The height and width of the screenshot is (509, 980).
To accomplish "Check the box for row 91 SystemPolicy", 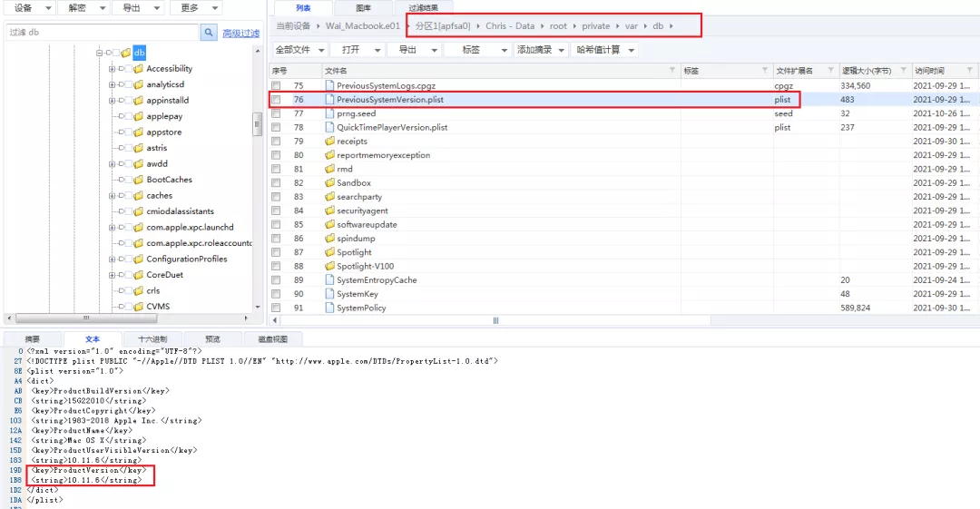I will tap(276, 308).
